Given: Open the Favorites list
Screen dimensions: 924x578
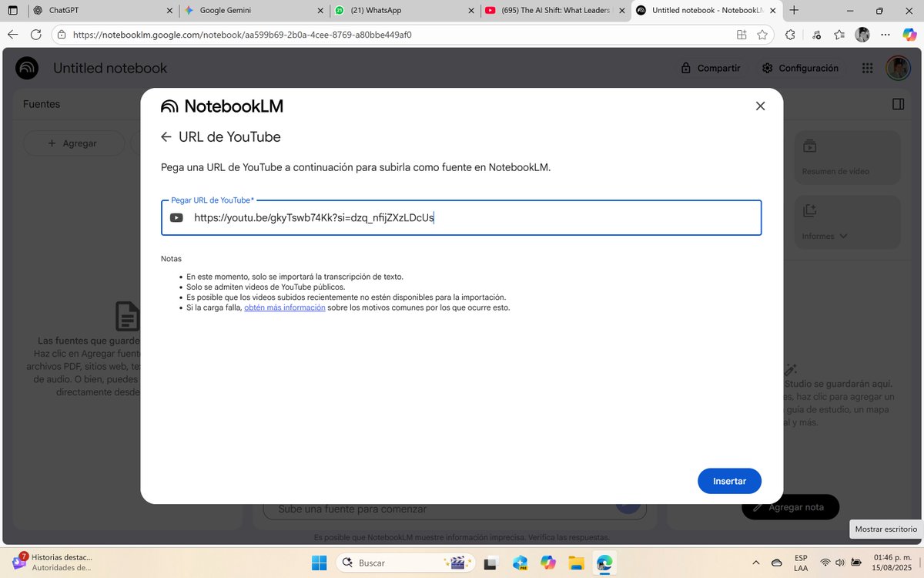Looking at the screenshot, I should tap(840, 35).
